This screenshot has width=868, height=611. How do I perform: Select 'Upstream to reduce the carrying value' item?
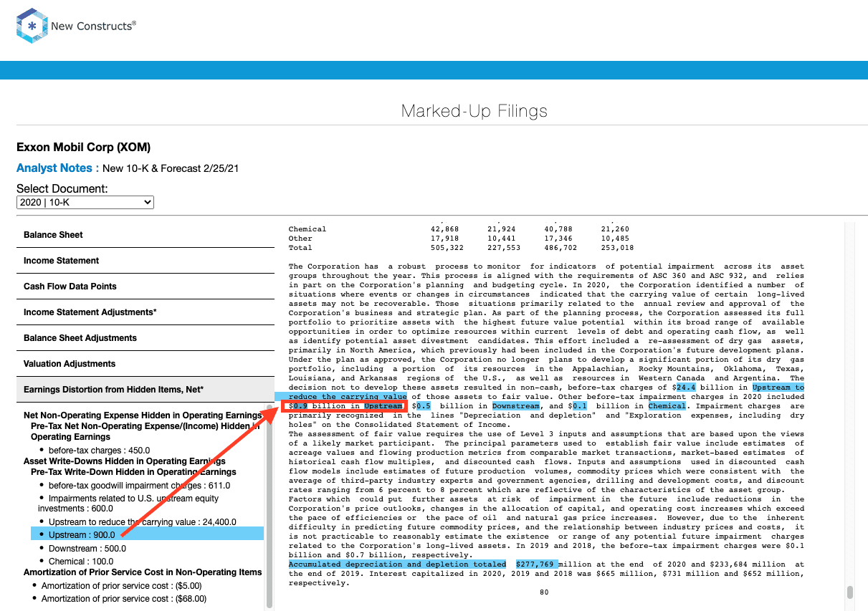142,522
